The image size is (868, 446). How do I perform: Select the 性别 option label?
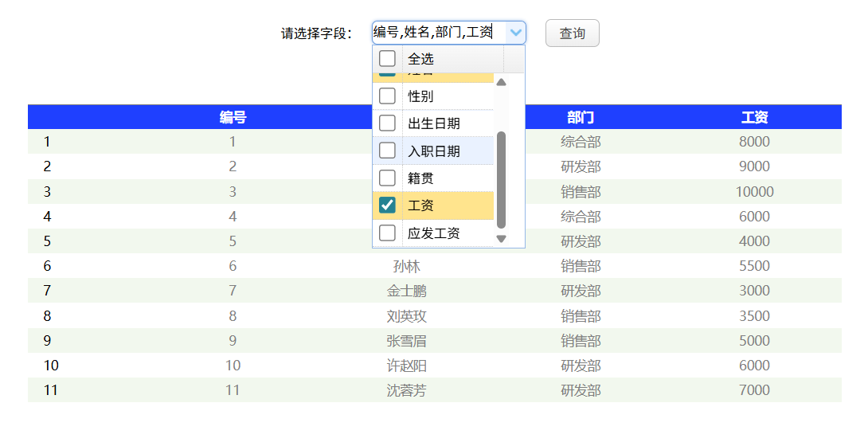[420, 96]
